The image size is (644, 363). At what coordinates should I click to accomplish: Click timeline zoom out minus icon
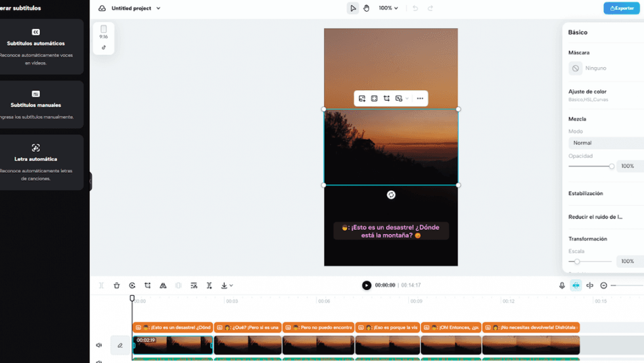point(603,285)
